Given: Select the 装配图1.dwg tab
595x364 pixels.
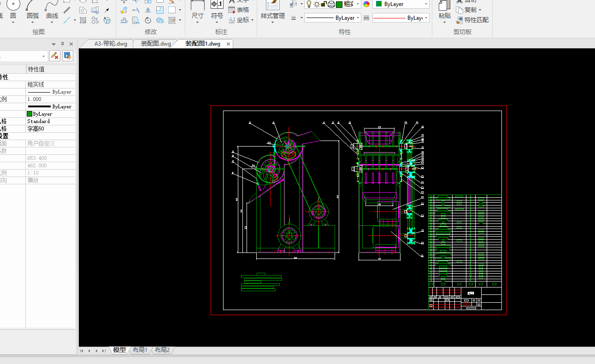Looking at the screenshot, I should click(203, 44).
